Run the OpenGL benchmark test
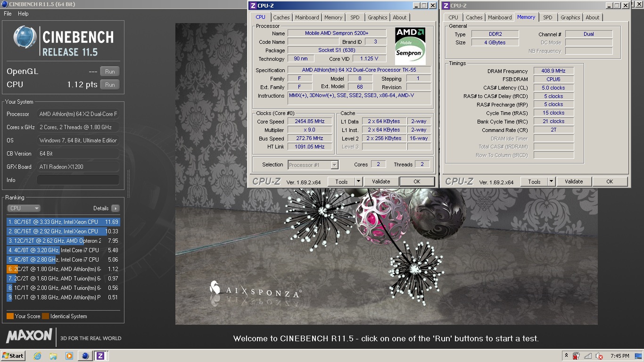Viewport: 644px width, 362px height. coord(110,72)
